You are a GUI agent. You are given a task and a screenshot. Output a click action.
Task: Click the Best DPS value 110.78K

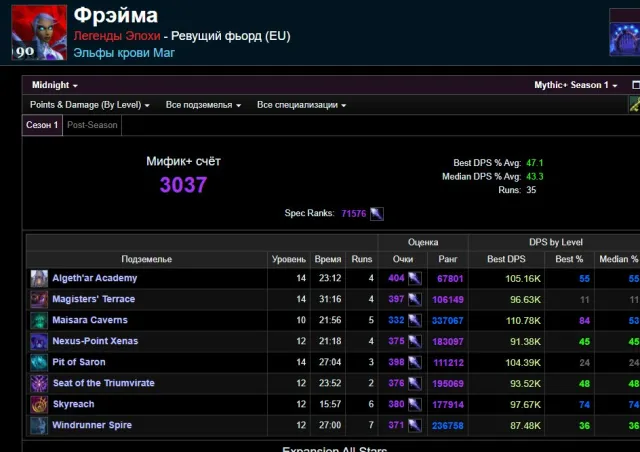(523, 321)
